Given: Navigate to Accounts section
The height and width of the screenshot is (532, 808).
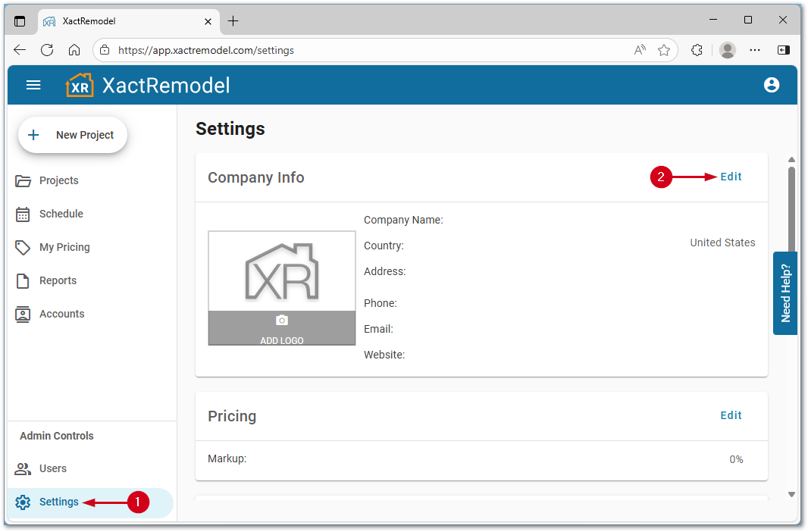Looking at the screenshot, I should (61, 314).
